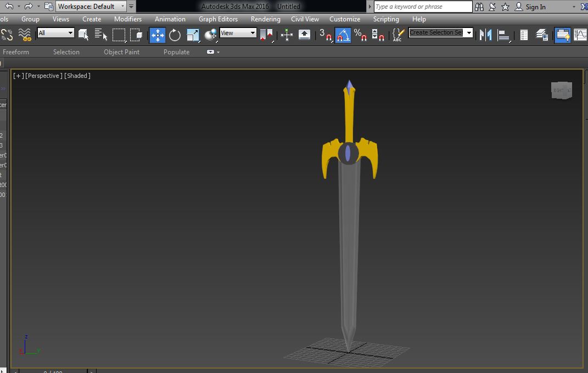
Task: Click the Redo arrow icon
Action: tap(29, 7)
